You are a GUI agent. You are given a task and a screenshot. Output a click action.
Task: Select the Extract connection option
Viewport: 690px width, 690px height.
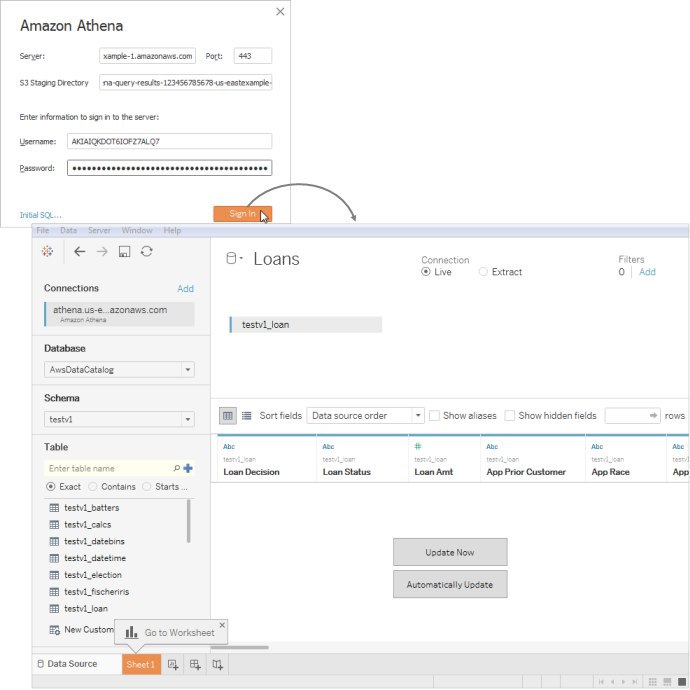[x=484, y=272]
